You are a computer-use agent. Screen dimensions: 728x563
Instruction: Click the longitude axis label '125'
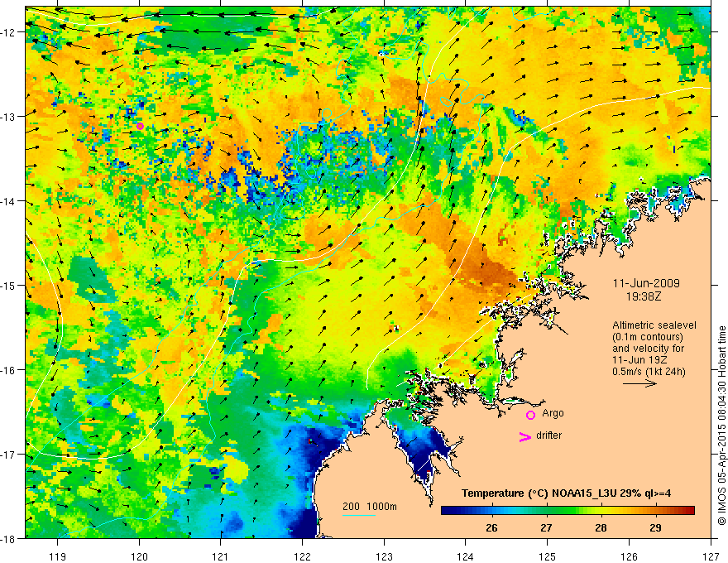tap(548, 556)
